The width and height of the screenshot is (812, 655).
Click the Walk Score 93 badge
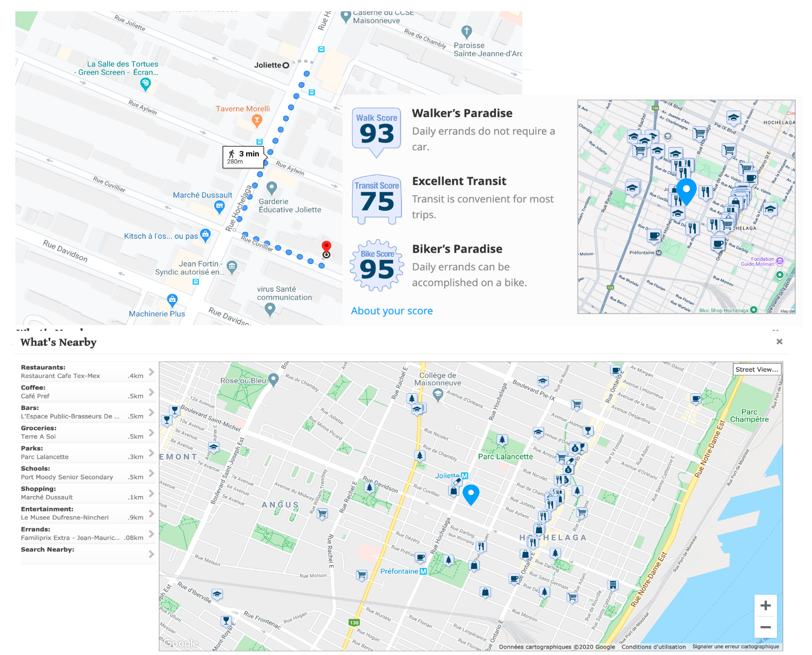coord(377,130)
